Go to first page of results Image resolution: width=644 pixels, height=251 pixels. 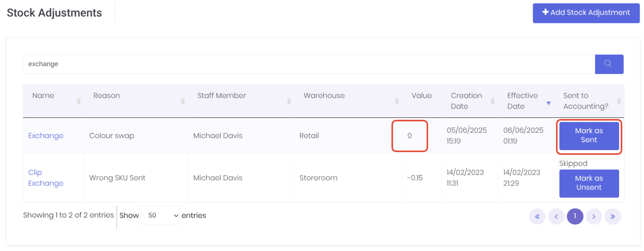pyautogui.click(x=537, y=216)
